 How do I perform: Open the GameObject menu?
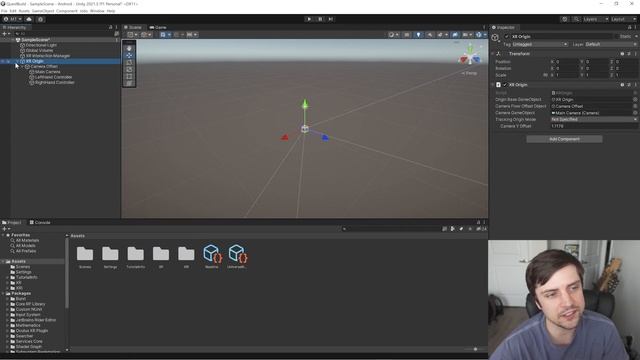43,11
